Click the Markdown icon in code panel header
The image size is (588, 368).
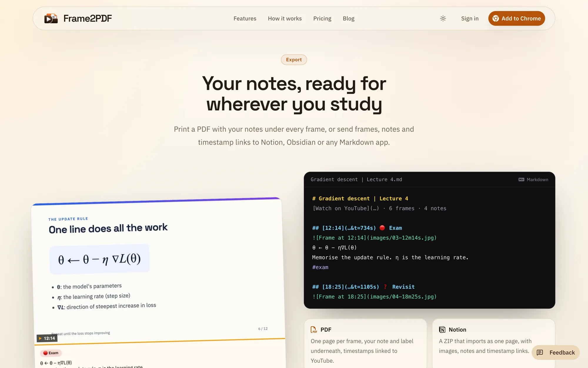pos(521,180)
